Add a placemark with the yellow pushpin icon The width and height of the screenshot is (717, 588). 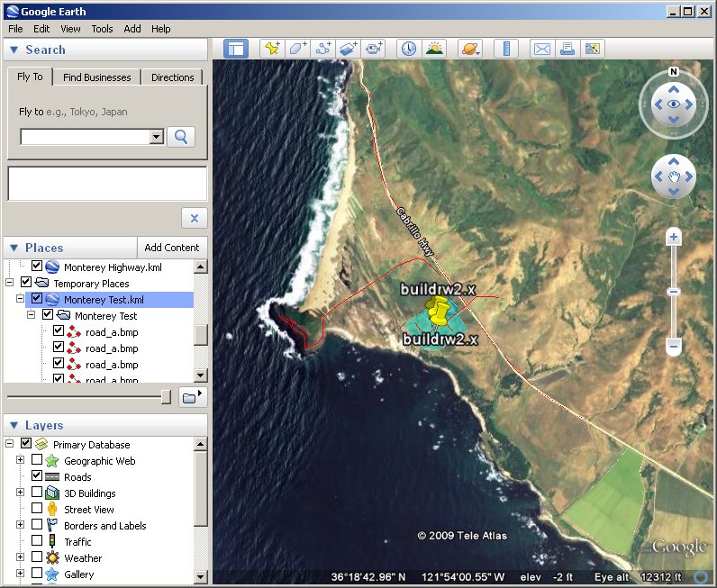point(273,49)
